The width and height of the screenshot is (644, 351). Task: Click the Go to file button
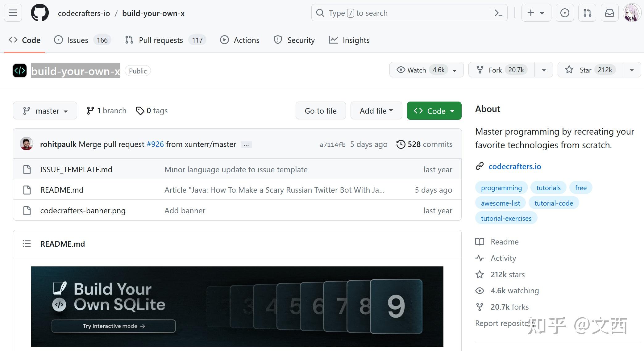click(320, 111)
